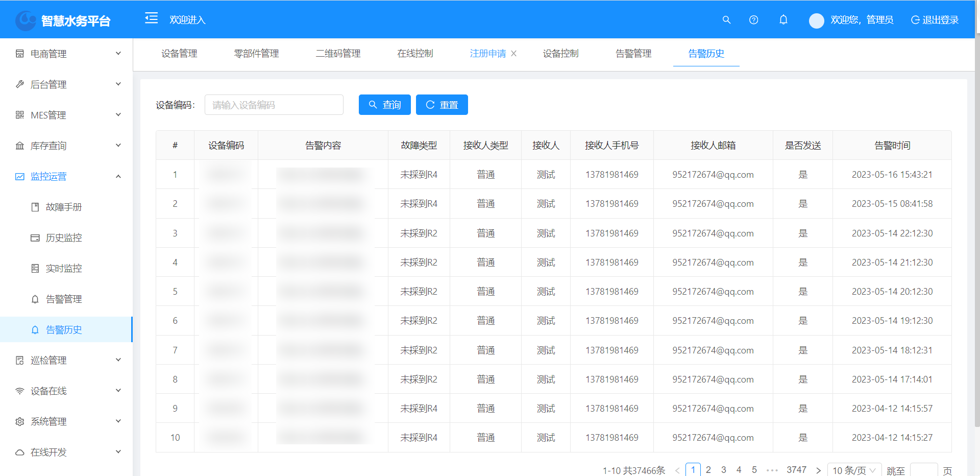Screen dimensions: 980x476
Task: Click the next page arrow
Action: click(818, 470)
